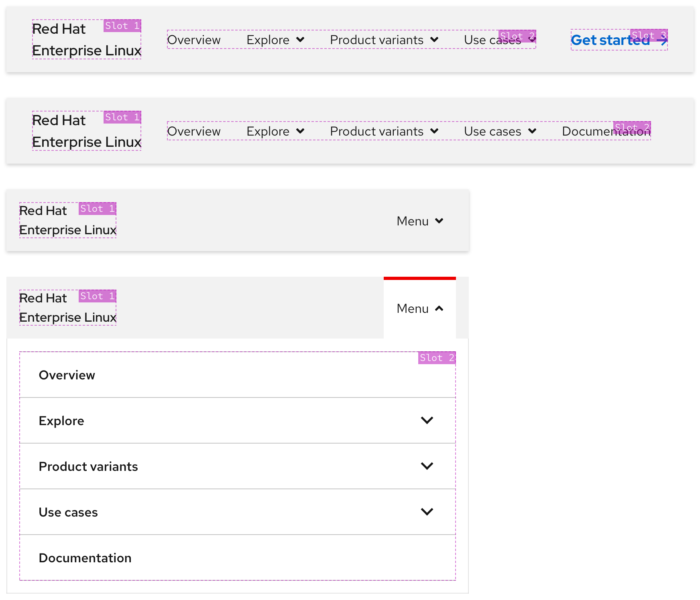The width and height of the screenshot is (700, 600).
Task: Expand Use cases chevron in vertical menu list
Action: pos(427,512)
